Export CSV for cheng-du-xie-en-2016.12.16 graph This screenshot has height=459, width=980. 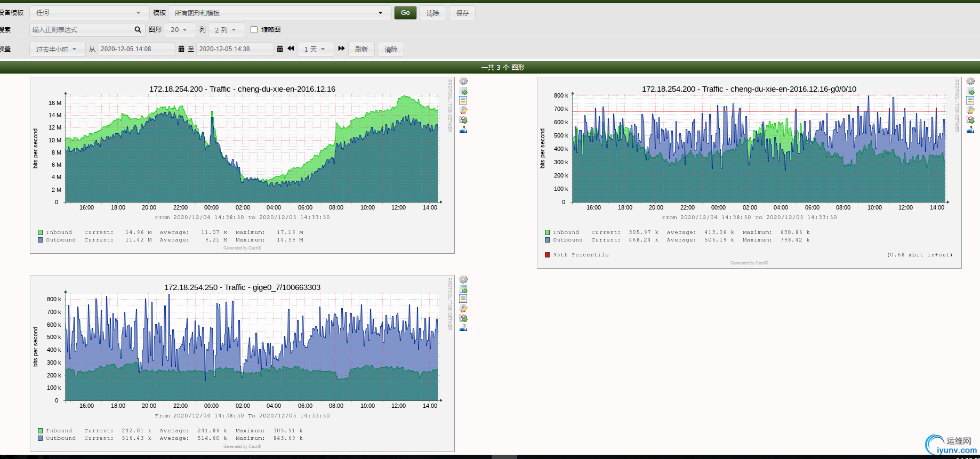[x=463, y=91]
